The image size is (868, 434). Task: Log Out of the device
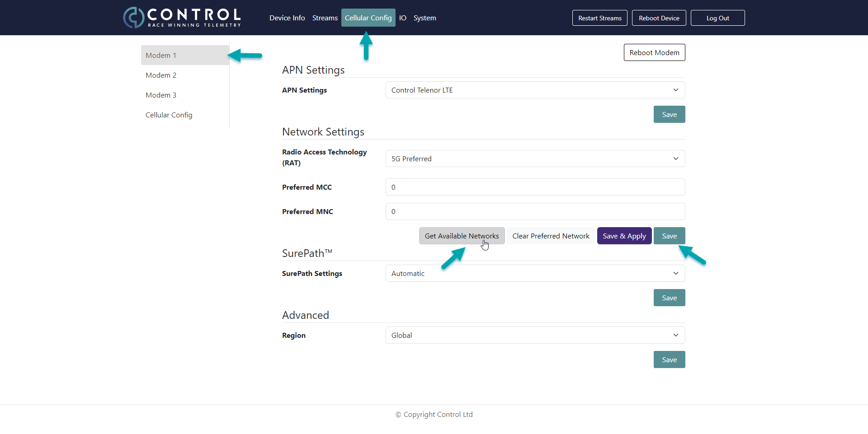coord(717,18)
